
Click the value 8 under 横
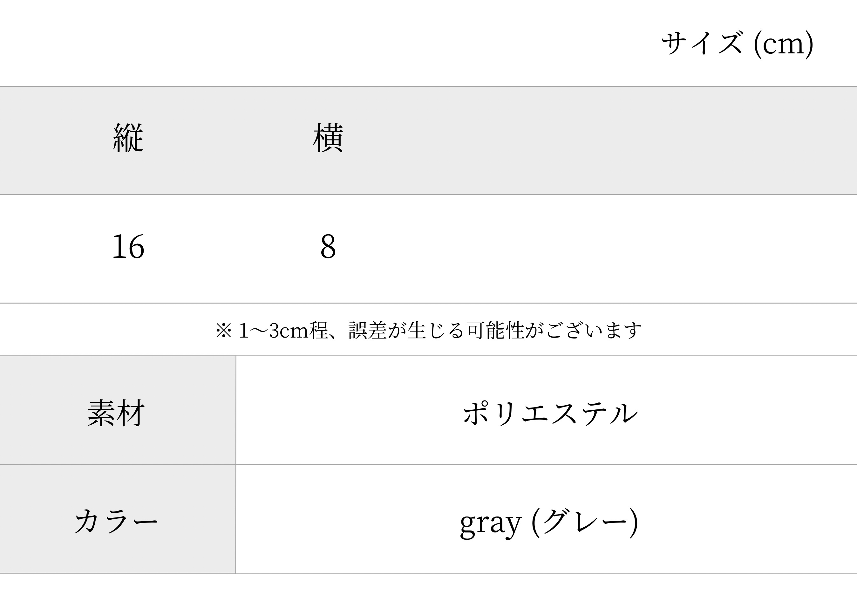(x=328, y=246)
